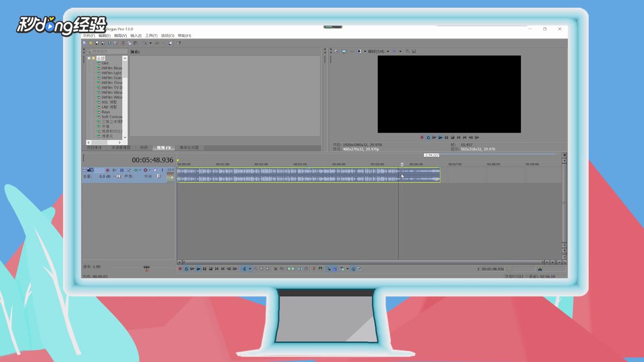Select the Normal edit tool icon
644x362 pixels.
click(x=244, y=268)
